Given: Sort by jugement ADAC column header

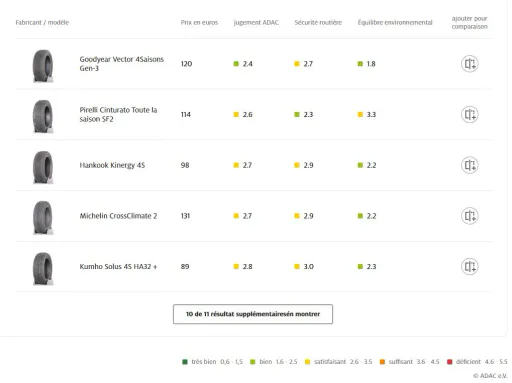Looking at the screenshot, I should [256, 22].
